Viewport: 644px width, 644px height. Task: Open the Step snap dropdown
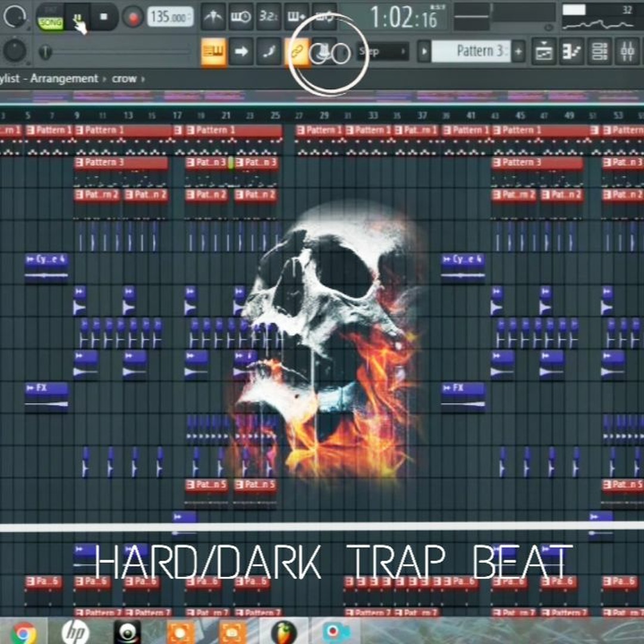pos(383,52)
